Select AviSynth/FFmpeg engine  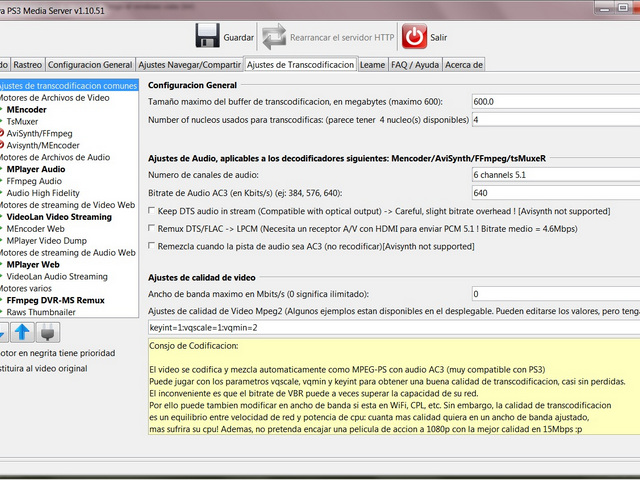39,133
